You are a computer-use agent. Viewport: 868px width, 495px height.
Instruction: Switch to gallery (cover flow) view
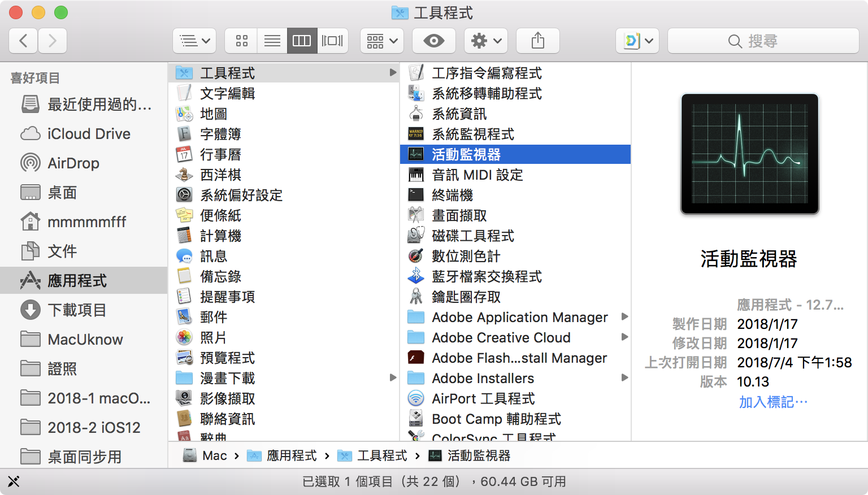332,41
